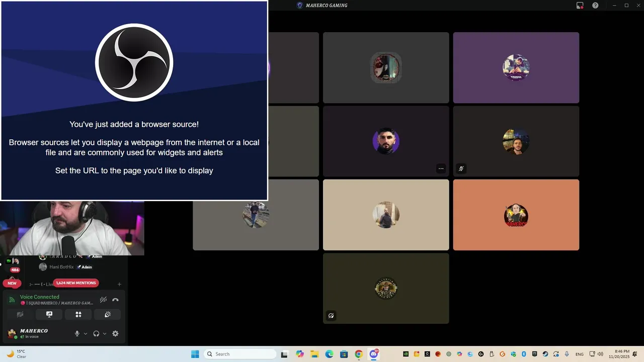
Task: Open NVIDIA icon in system tray
Action: pos(406,354)
